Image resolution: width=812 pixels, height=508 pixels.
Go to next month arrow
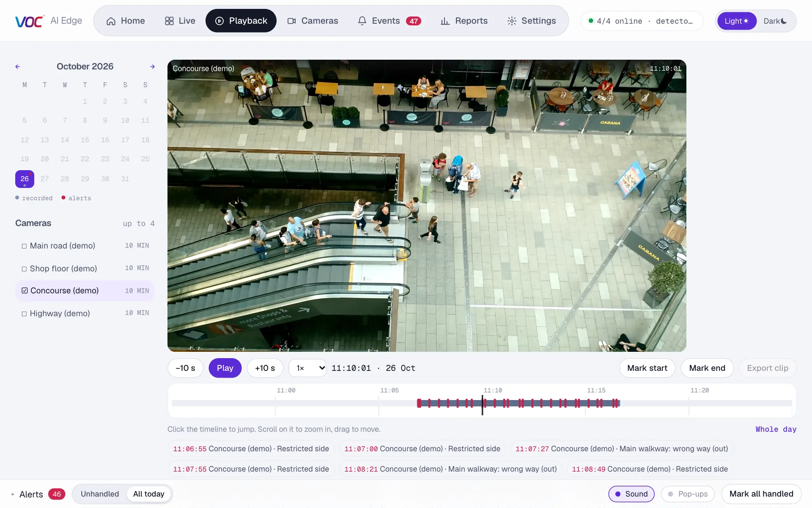(153, 66)
